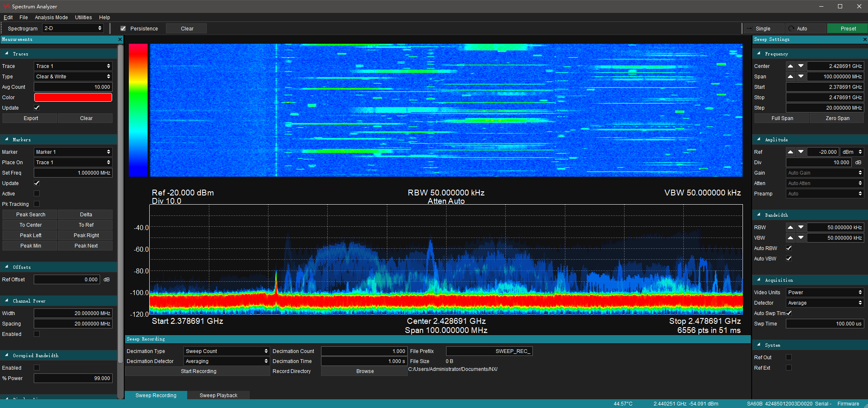Click the red trace Color swatch
This screenshot has height=408, width=868.
[73, 98]
